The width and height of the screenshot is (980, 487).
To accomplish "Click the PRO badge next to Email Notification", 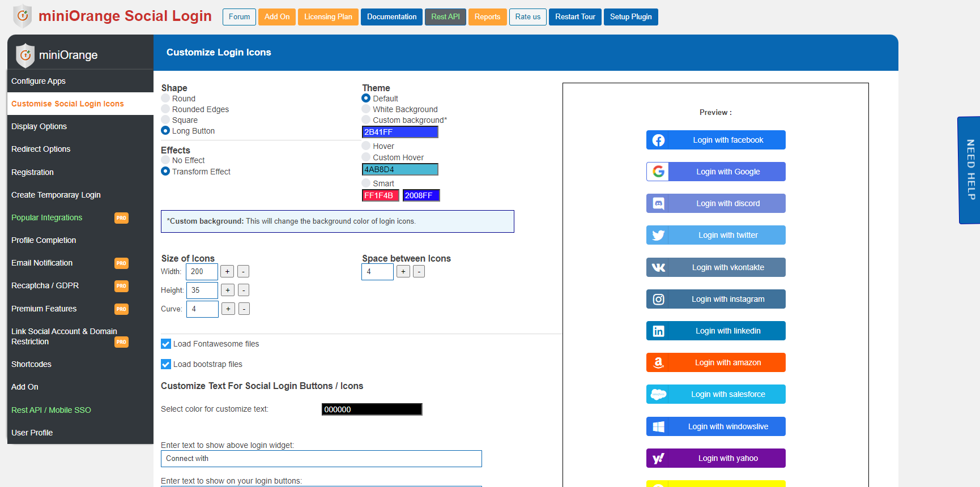I will [x=121, y=263].
